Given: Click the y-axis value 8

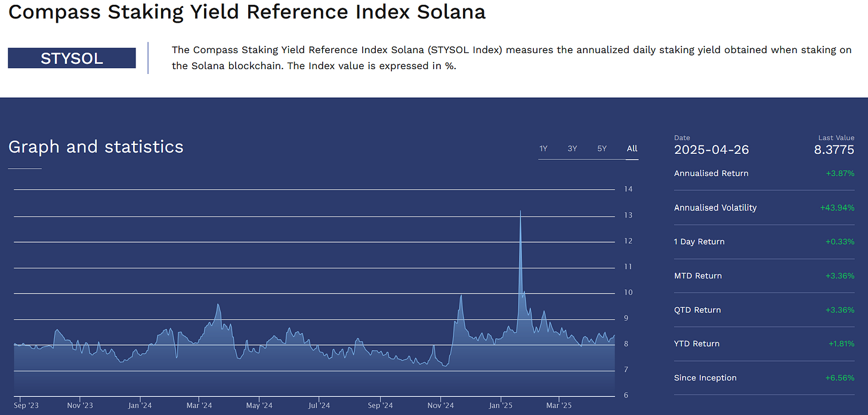Looking at the screenshot, I should click(x=626, y=344).
